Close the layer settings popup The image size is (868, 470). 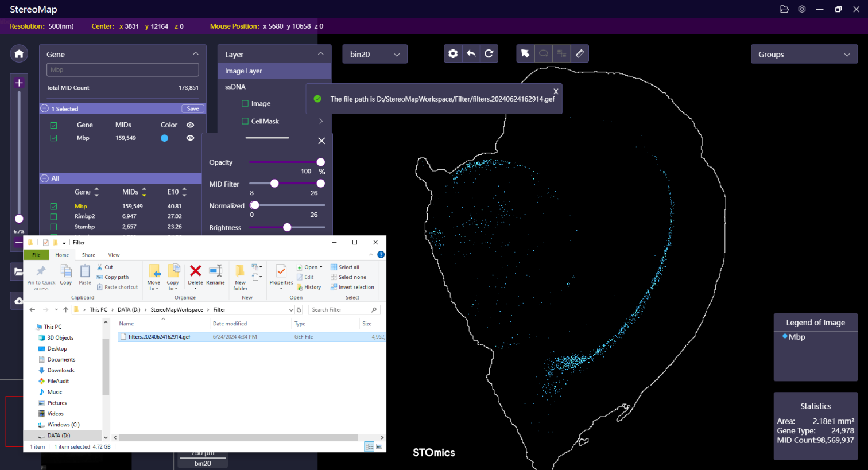[321, 141]
